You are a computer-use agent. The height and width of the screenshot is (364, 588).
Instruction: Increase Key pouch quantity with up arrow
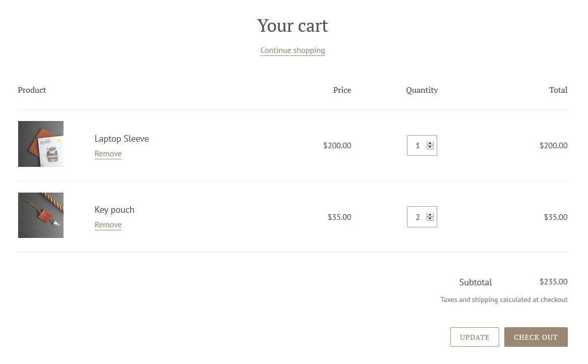pyautogui.click(x=430, y=215)
